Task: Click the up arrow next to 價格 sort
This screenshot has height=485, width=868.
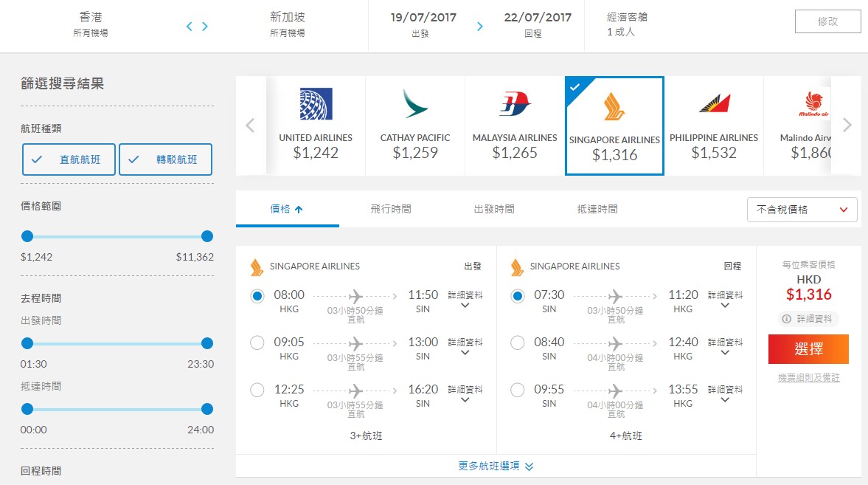Action: [299, 210]
